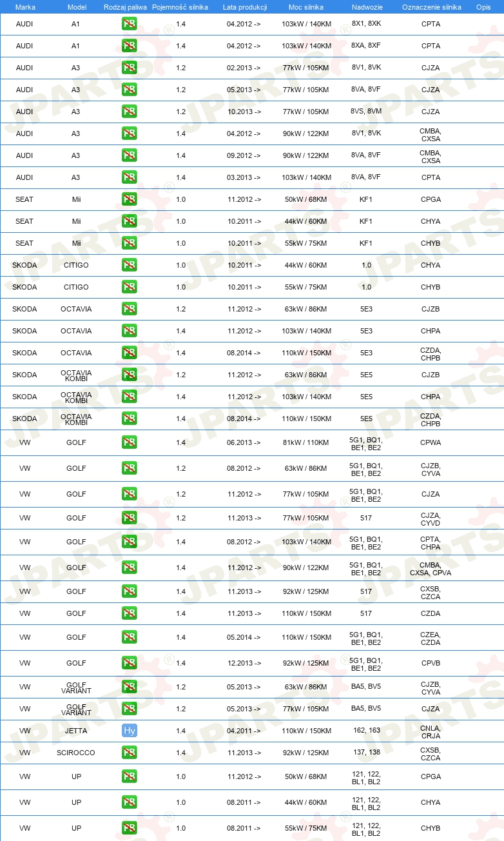Click fuel icon in Audi A3 02.2013 row

[129, 68]
